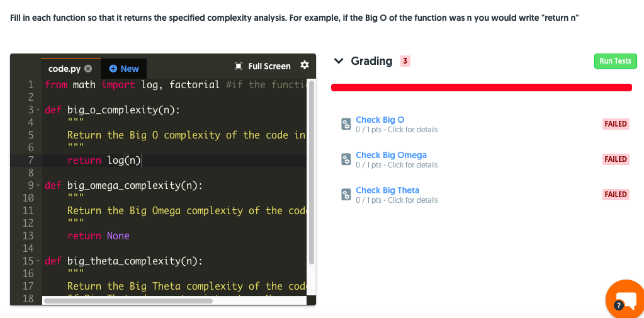Image resolution: width=644 pixels, height=318 pixels.
Task: Click FAILED badge for Check Big Theta
Action: [616, 195]
